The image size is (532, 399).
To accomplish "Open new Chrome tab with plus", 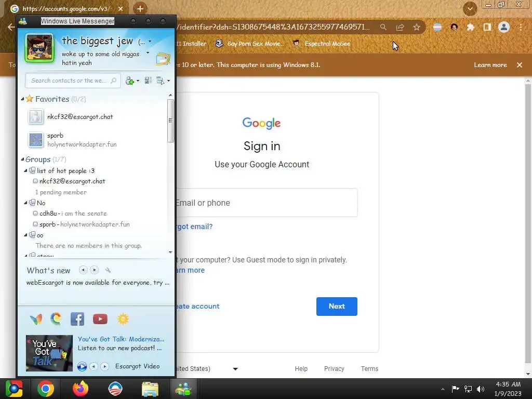I will click(140, 9).
